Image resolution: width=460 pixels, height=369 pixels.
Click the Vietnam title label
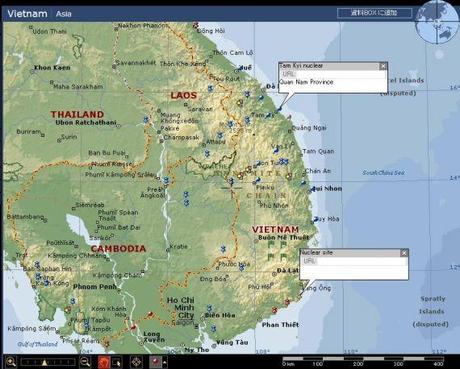point(27,14)
